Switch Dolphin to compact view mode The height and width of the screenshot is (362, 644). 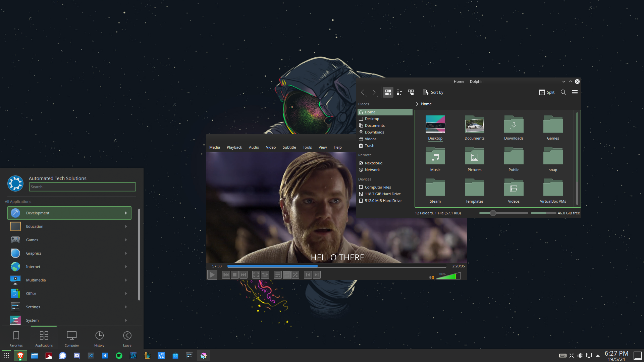[399, 92]
